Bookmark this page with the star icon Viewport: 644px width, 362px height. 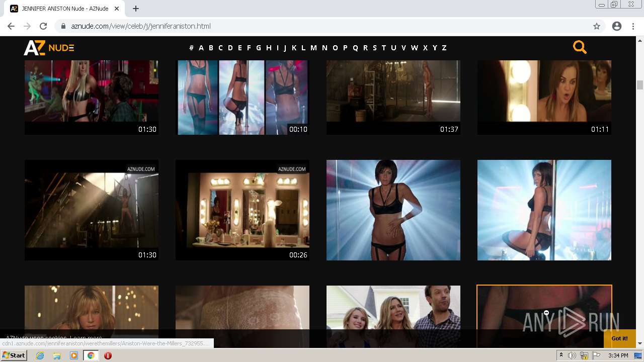coord(597,26)
